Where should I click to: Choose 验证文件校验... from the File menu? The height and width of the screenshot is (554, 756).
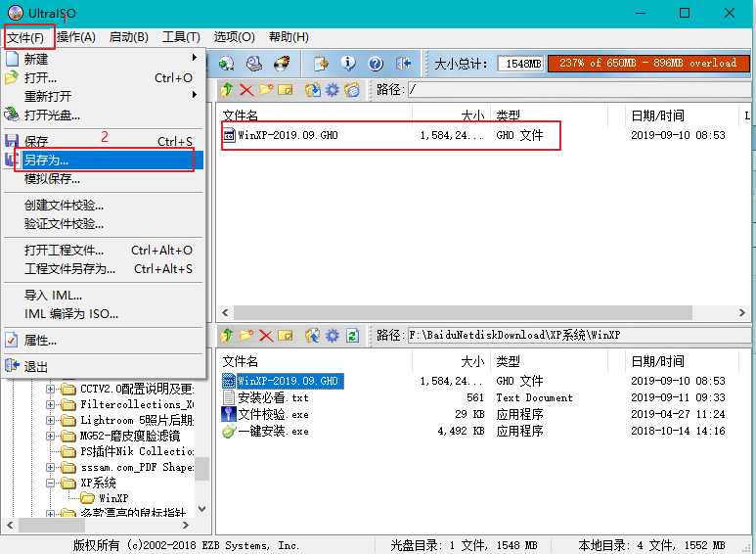[104, 224]
